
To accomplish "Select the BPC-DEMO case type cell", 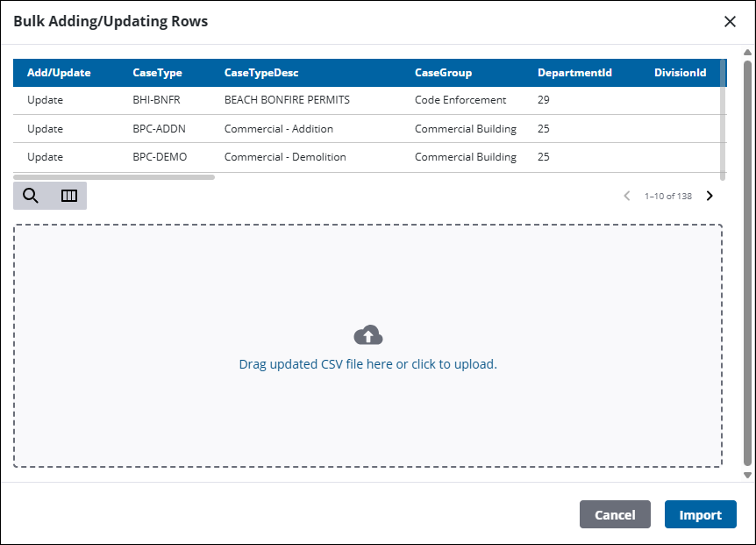I will click(x=160, y=157).
